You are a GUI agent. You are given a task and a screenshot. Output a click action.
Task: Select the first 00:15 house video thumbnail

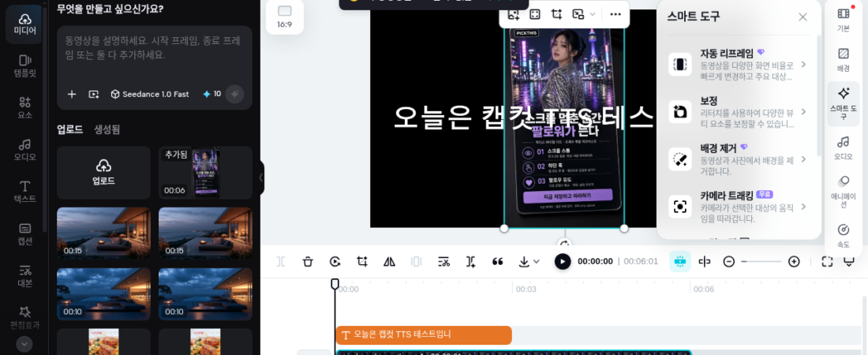(x=103, y=234)
